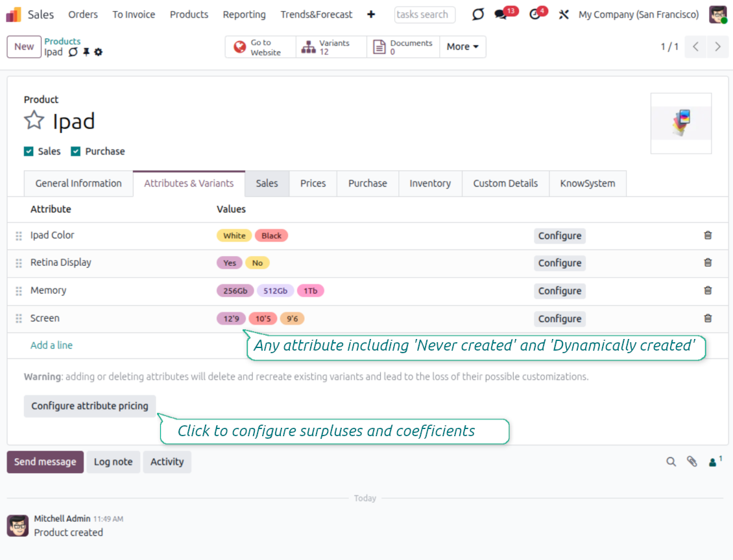Uncheck the Sales checkbox
733x560 pixels.
[29, 151]
